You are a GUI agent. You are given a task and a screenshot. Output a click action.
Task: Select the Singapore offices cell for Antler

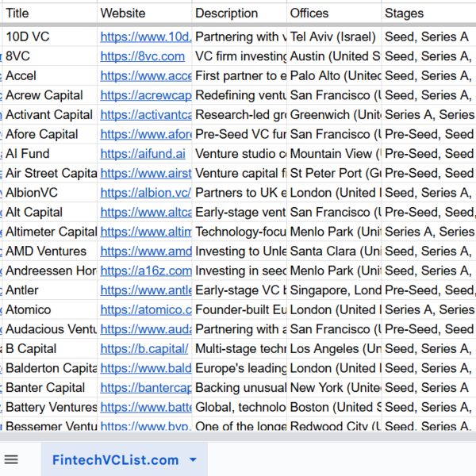click(x=334, y=290)
